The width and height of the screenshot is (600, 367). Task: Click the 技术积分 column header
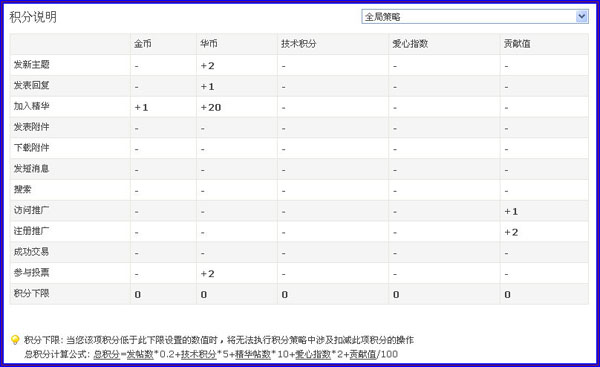click(x=298, y=44)
